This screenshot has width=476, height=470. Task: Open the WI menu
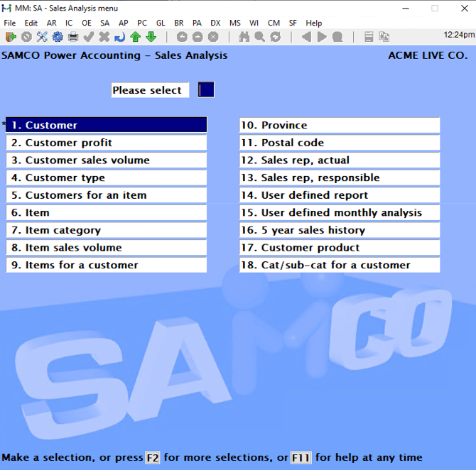click(x=254, y=23)
